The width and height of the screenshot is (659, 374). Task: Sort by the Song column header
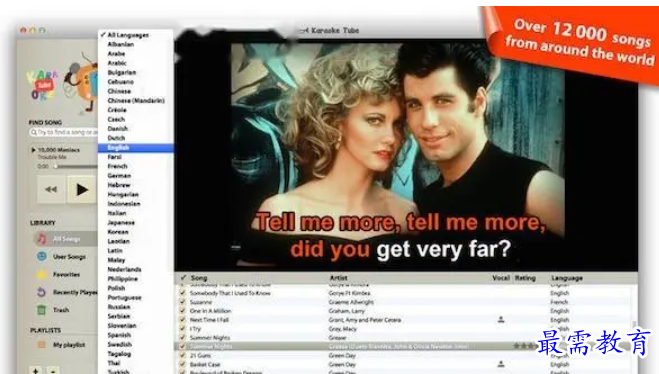click(x=199, y=278)
